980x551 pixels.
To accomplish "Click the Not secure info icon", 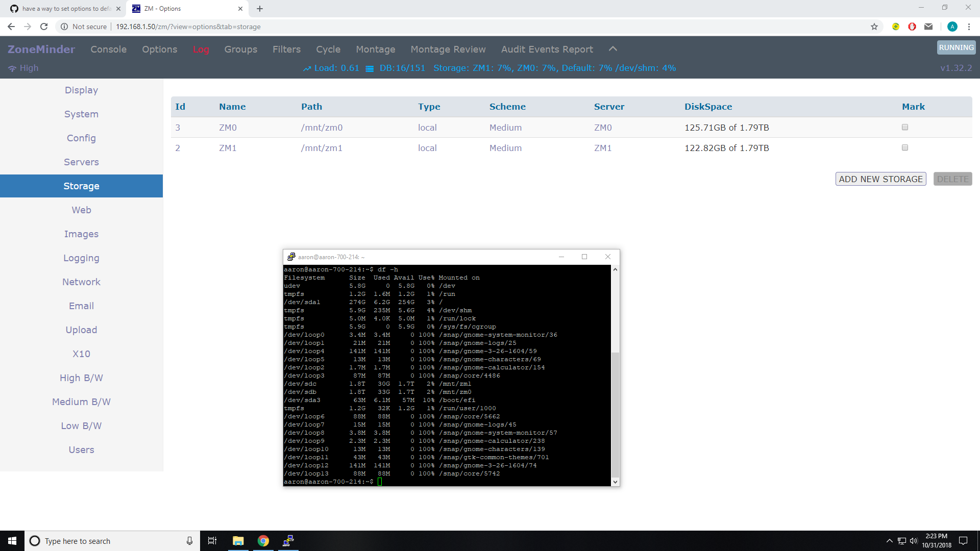I will (64, 27).
